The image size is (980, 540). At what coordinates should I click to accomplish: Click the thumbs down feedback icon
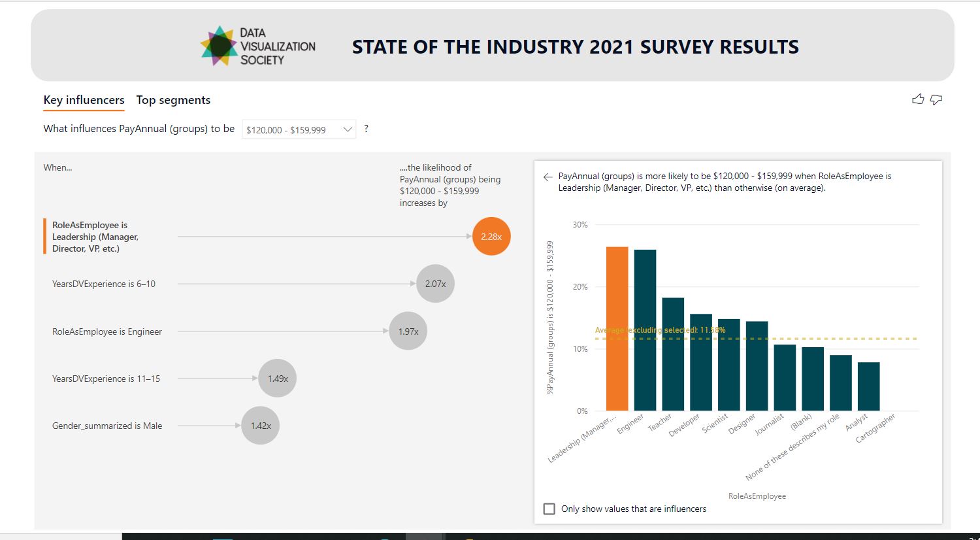tap(936, 99)
